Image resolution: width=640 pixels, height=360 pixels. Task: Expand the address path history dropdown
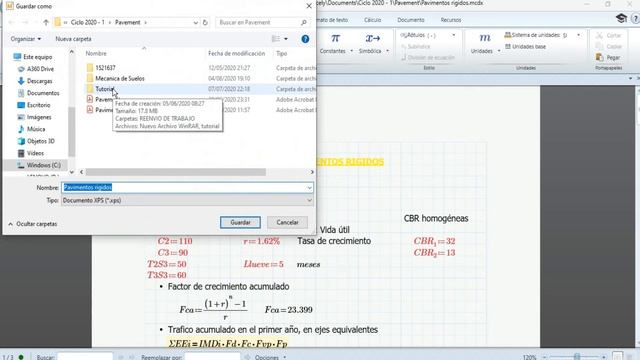(196, 22)
